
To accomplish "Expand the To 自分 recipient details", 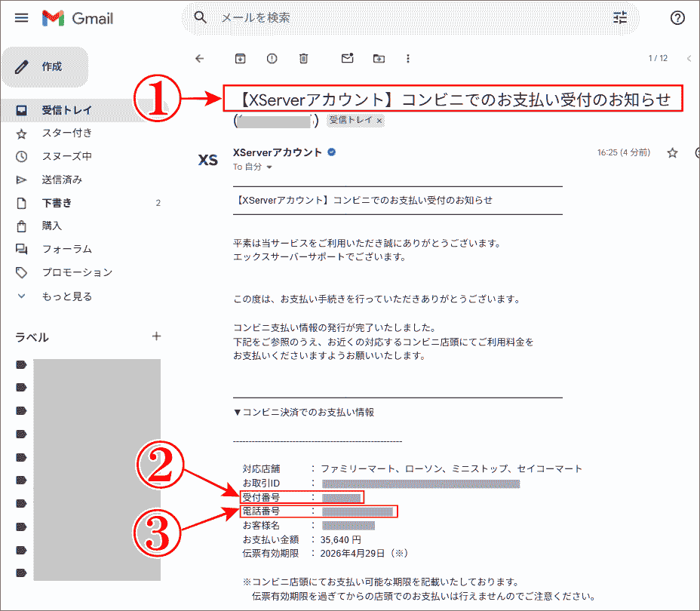I will tap(269, 167).
